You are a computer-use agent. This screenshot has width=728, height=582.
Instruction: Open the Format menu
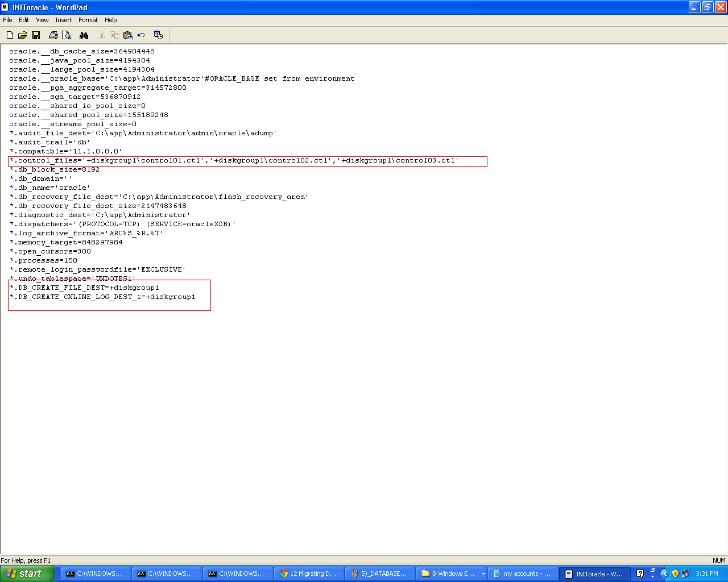tap(88, 20)
